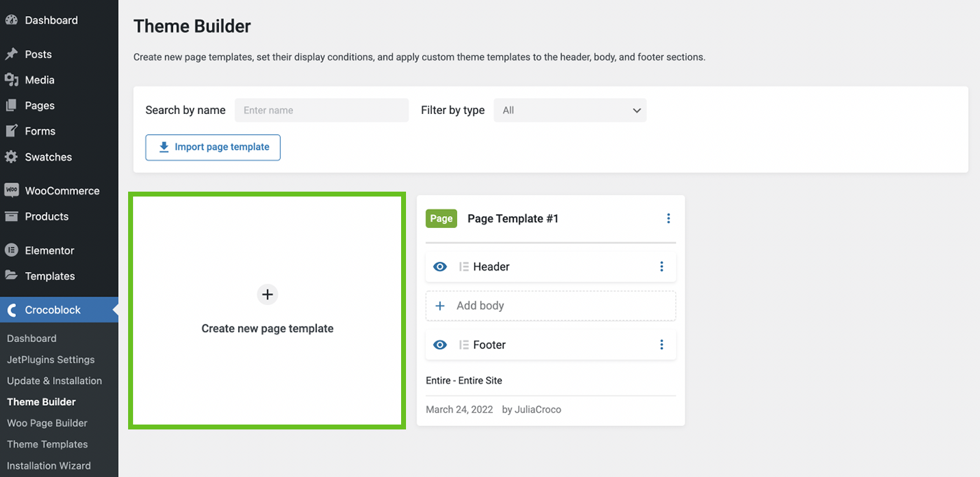This screenshot has height=477, width=980.
Task: Select Theme Builder submenu item
Action: point(41,401)
